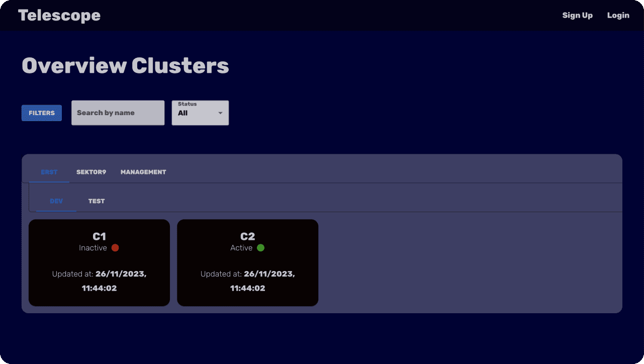Open the Status dropdown set to All
The image size is (644, 364).
[200, 113]
